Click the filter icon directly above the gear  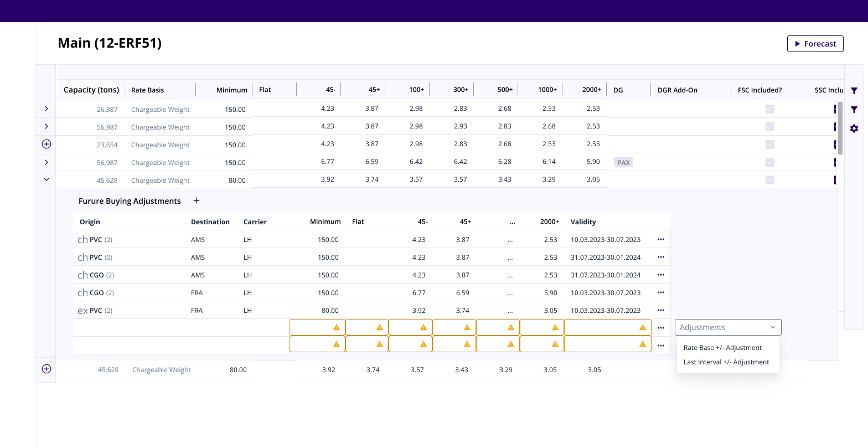[854, 110]
